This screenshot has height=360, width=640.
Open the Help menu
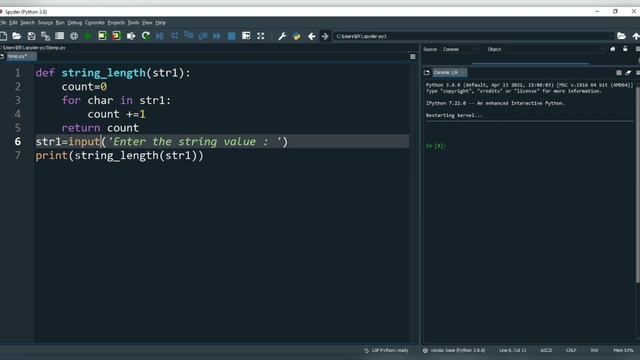160,22
